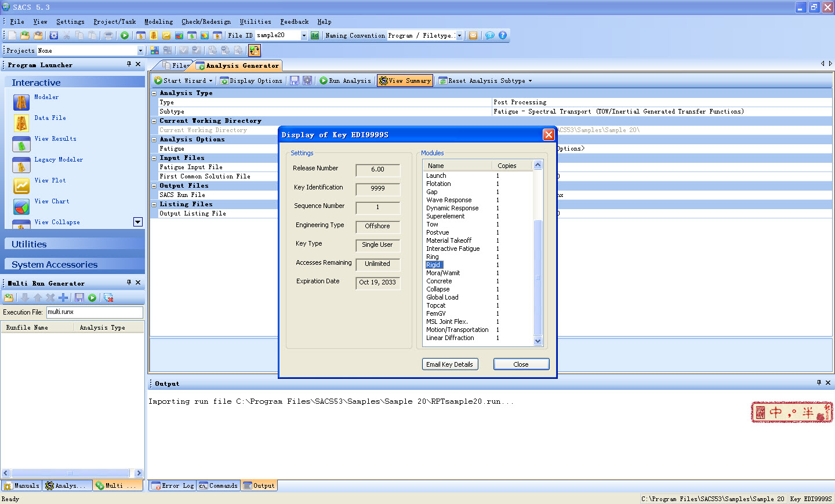Click the Modules list scrollbar thumb
Viewport: 835px width, 504px height.
pos(538,277)
